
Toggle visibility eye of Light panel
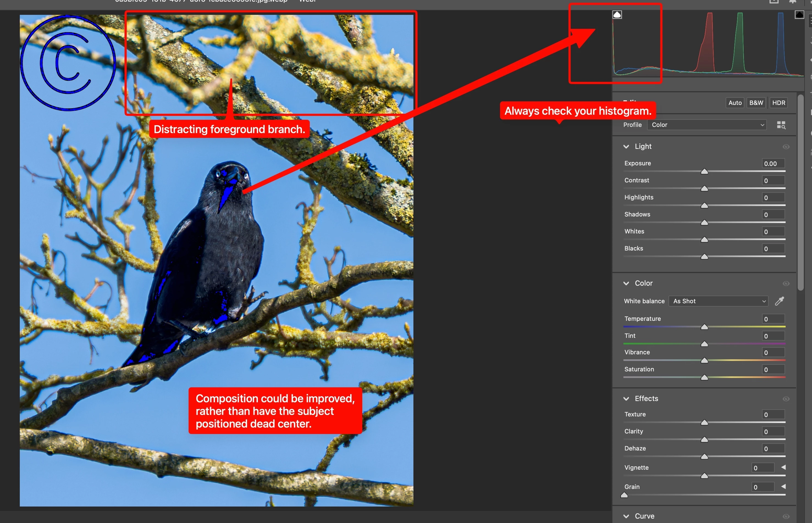pos(786,147)
